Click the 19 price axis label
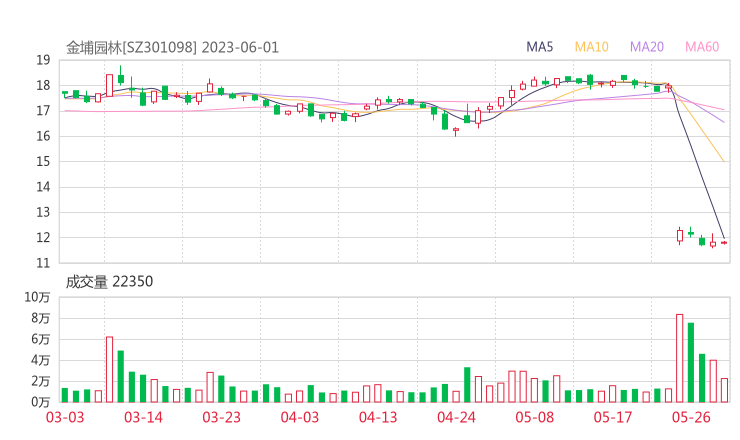Screen dimensions: 740x440 coord(43,60)
